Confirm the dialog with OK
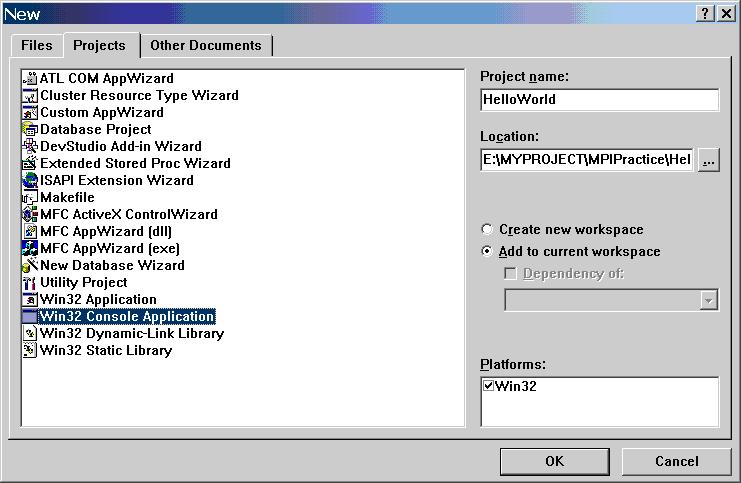The width and height of the screenshot is (741, 483). (x=554, y=461)
